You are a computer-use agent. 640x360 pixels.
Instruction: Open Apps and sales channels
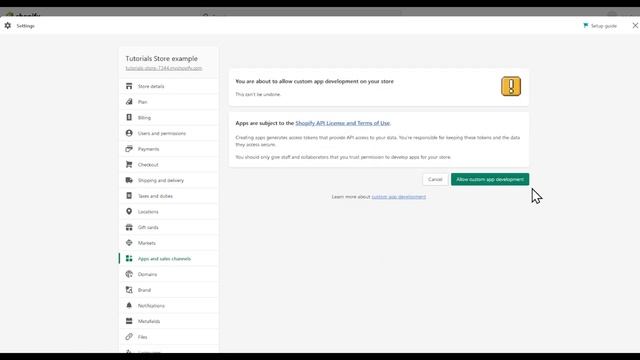click(169, 258)
